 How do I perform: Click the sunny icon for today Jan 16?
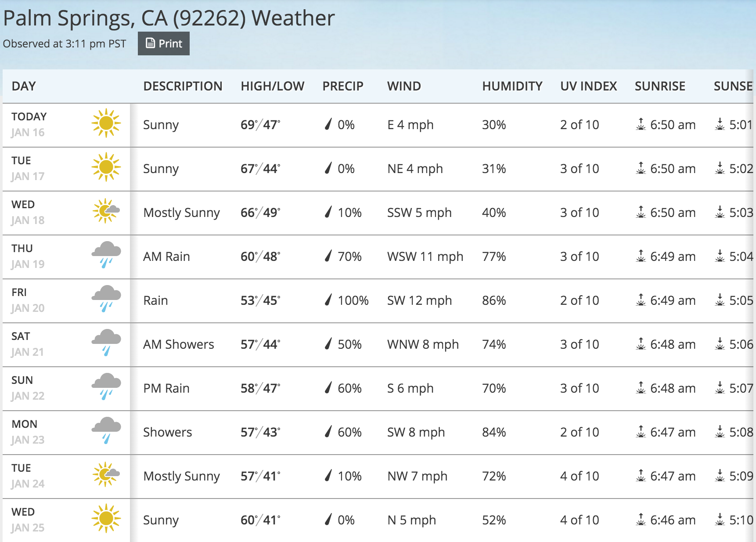106,123
